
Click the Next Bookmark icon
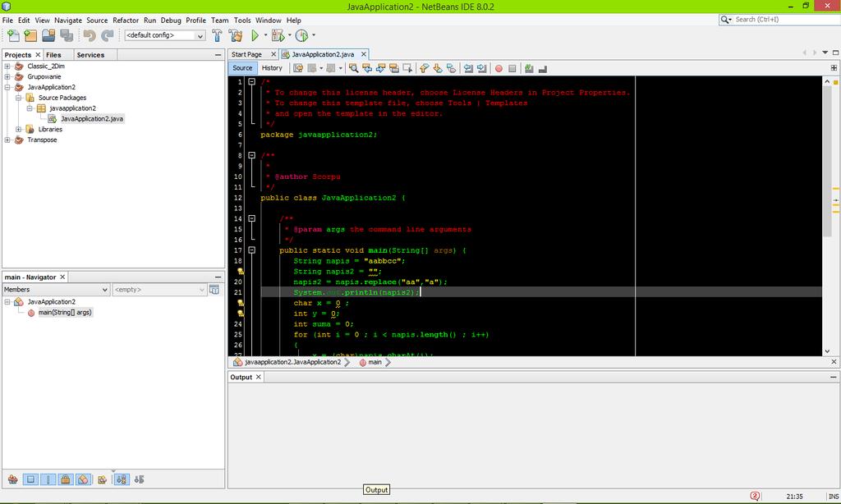[x=438, y=68]
